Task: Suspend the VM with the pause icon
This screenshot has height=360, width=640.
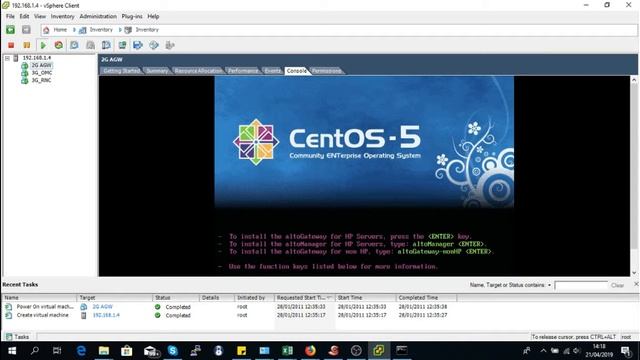Action: click(27, 45)
